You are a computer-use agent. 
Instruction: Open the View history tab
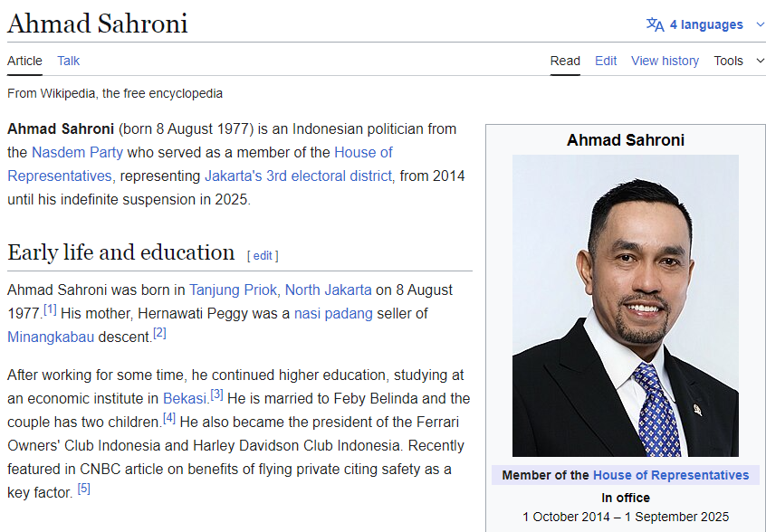(665, 61)
